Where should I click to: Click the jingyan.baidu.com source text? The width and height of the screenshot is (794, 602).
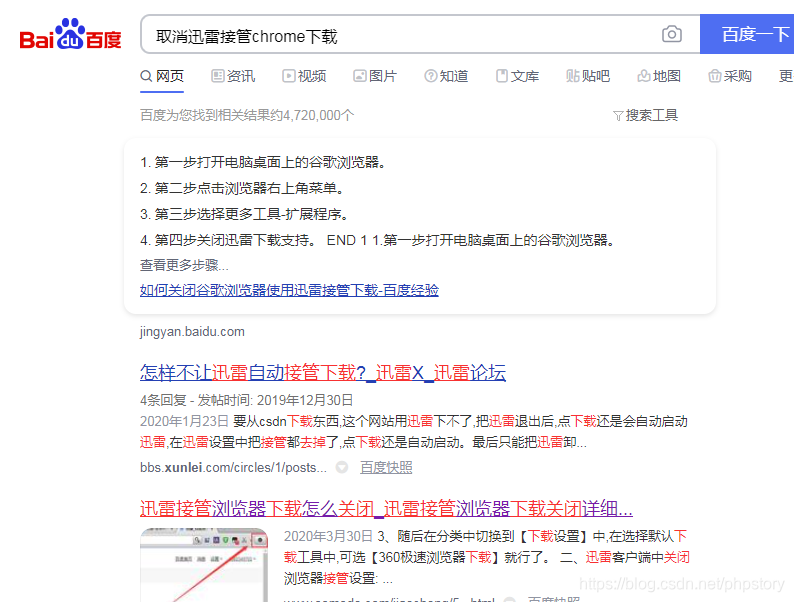[x=192, y=332]
